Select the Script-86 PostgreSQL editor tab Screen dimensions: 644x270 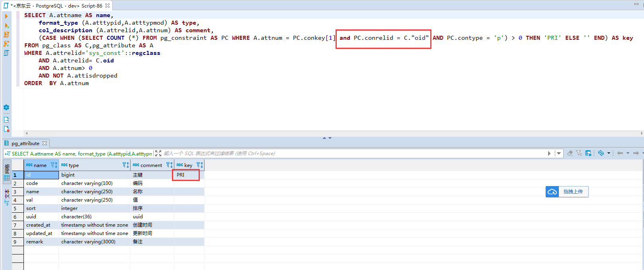click(57, 6)
